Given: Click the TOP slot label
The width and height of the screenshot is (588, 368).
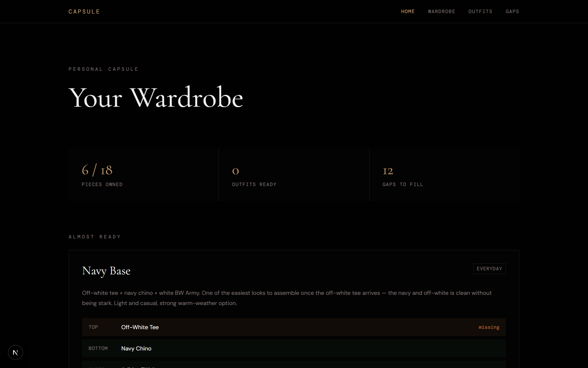Looking at the screenshot, I should (x=93, y=327).
